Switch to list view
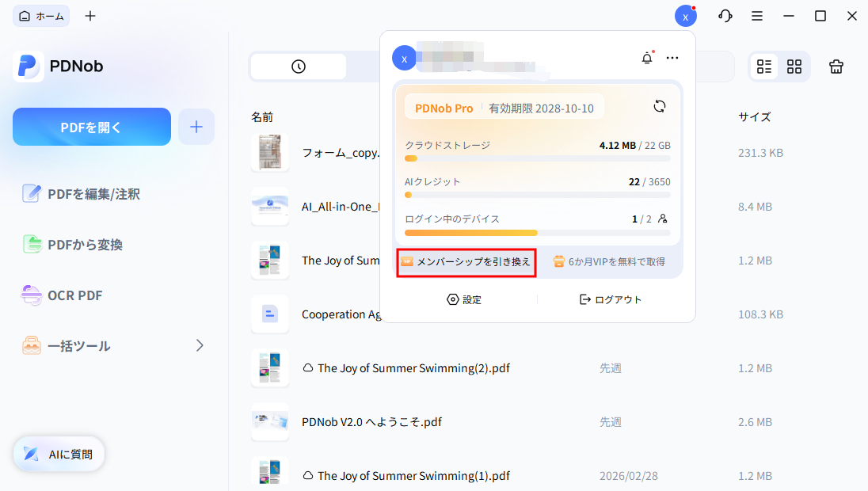This screenshot has height=491, width=868. coord(763,67)
